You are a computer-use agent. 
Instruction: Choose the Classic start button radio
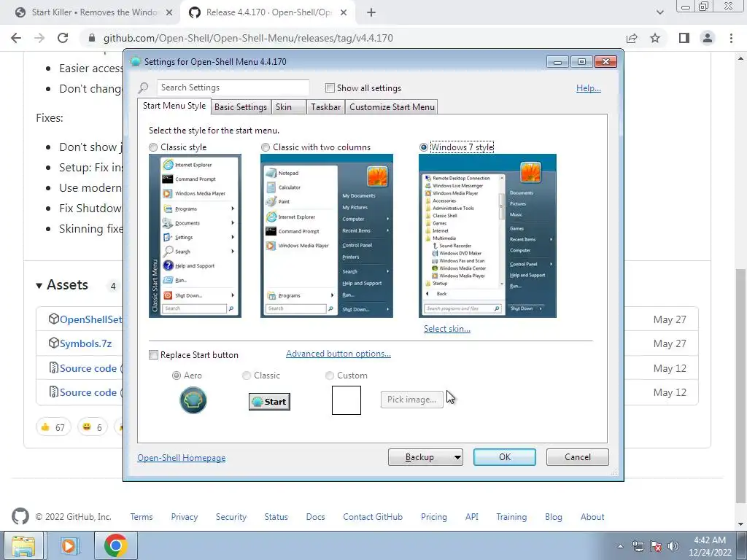pyautogui.click(x=247, y=376)
